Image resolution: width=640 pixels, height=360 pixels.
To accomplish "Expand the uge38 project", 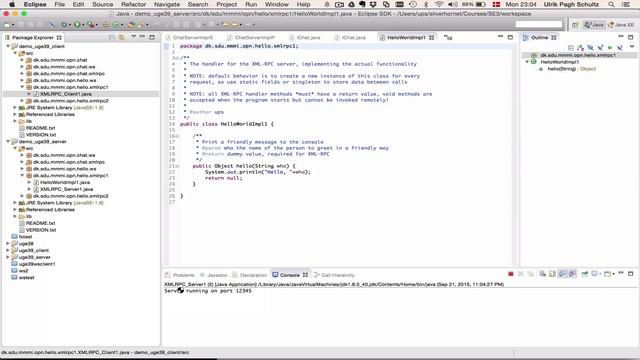I will coord(8,244).
